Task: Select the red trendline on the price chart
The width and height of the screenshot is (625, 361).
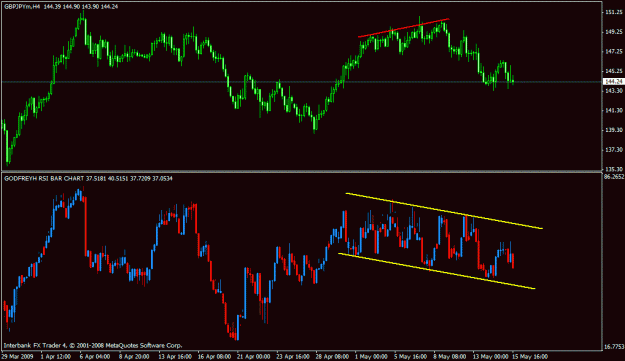Action: point(403,28)
